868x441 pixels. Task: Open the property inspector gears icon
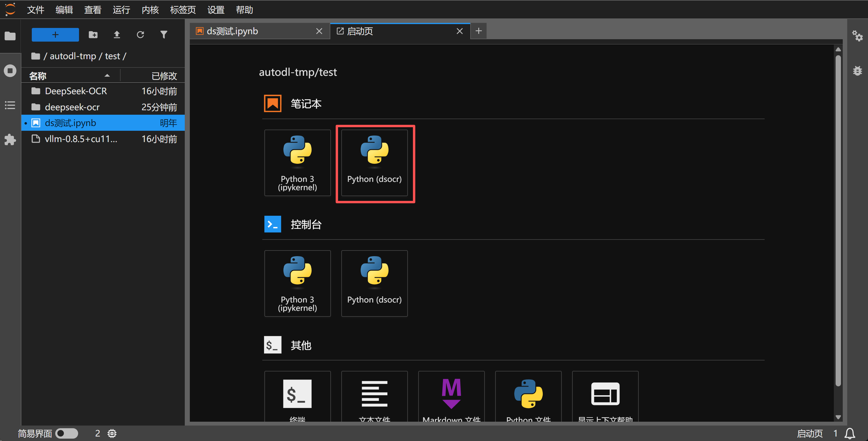pos(857,36)
